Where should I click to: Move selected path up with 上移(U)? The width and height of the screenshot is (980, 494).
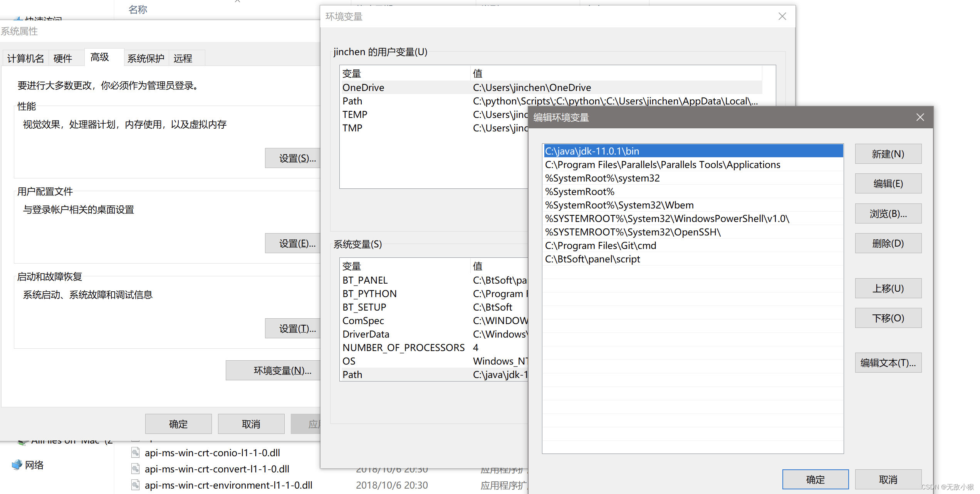[x=888, y=288]
